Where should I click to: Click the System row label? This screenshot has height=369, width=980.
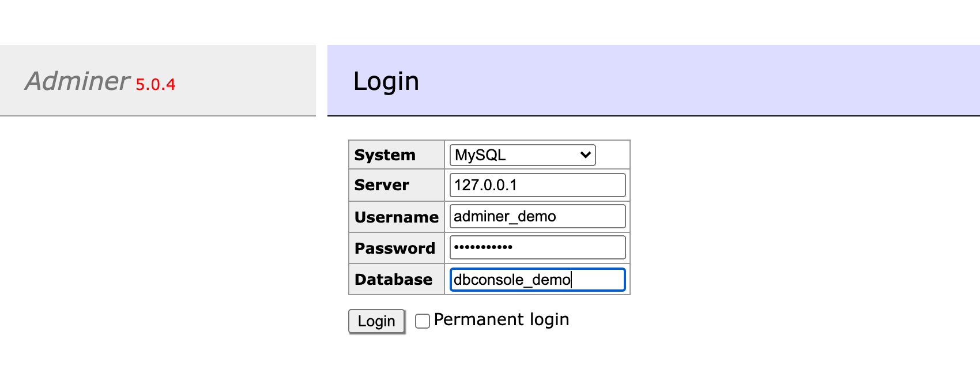[385, 155]
